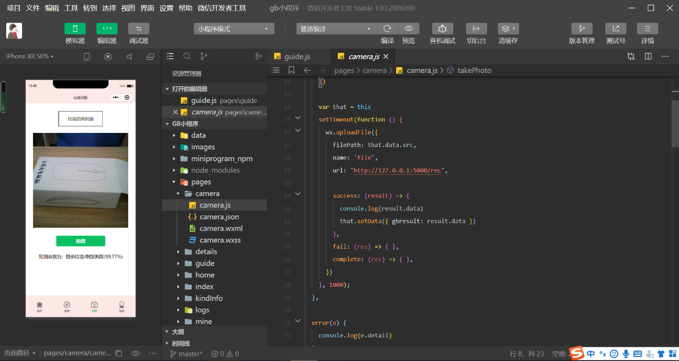Click the compare changes icon in editor toolbar
Image resolution: width=679 pixels, height=361 pixels.
[x=631, y=56]
